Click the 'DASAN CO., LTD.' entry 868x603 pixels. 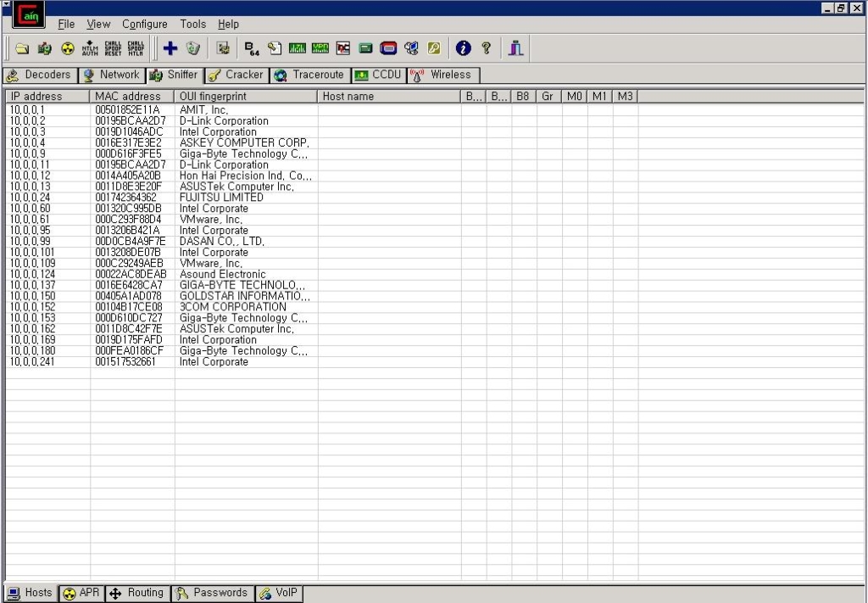tap(222, 242)
